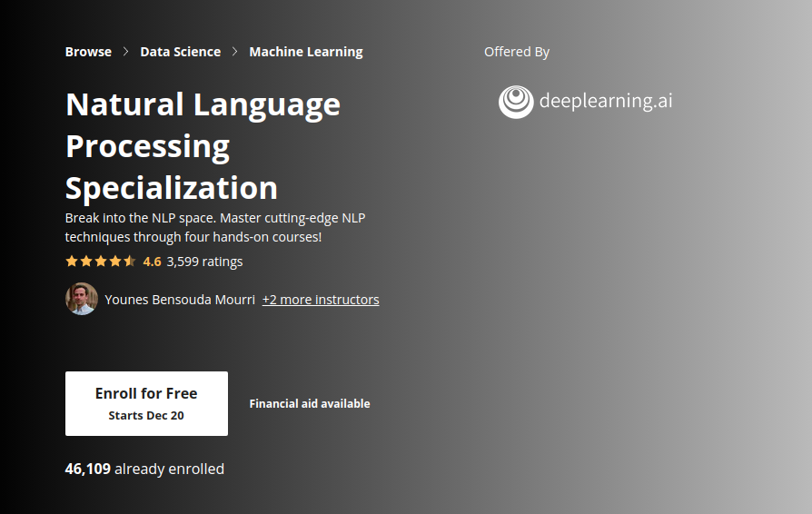This screenshot has width=812, height=514.
Task: Click the Natural Language Processing Specialization title
Action: (x=203, y=145)
